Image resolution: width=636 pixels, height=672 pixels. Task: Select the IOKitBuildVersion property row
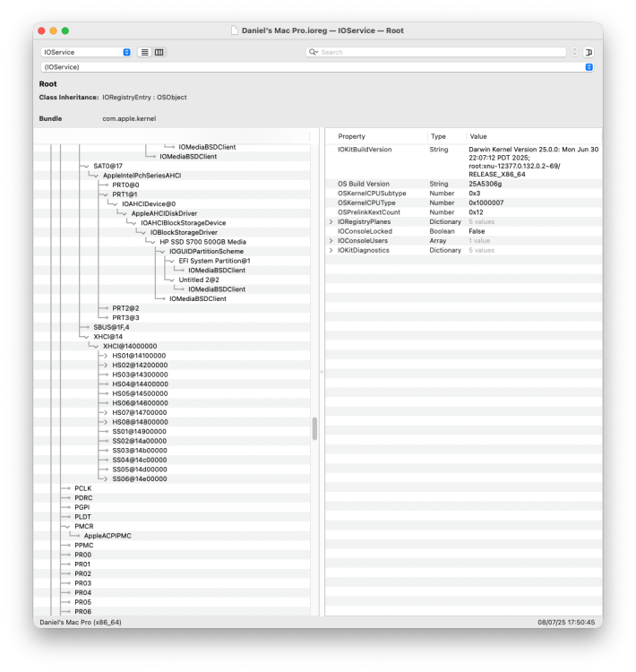464,162
